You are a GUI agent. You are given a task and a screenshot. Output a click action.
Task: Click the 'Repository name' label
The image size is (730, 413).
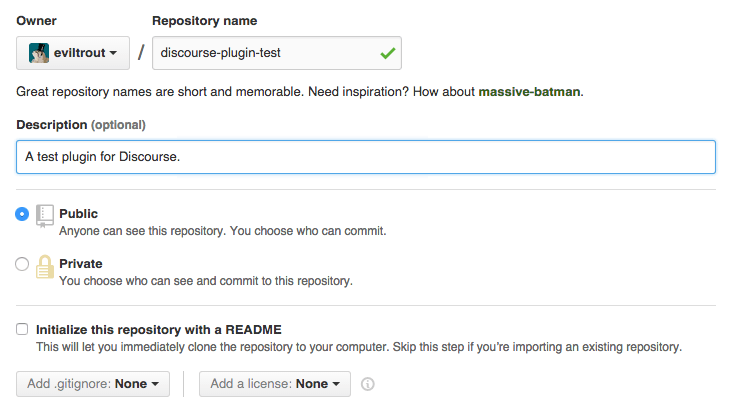point(204,21)
